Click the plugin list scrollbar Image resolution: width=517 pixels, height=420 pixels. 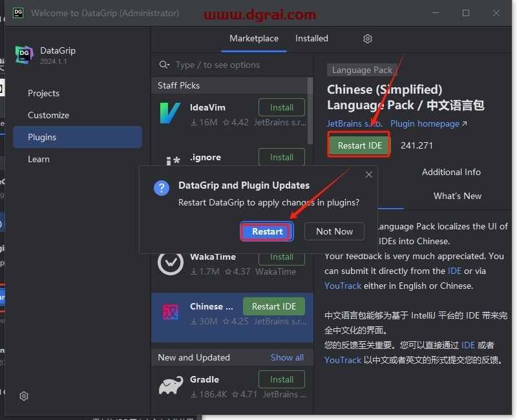(x=310, y=110)
